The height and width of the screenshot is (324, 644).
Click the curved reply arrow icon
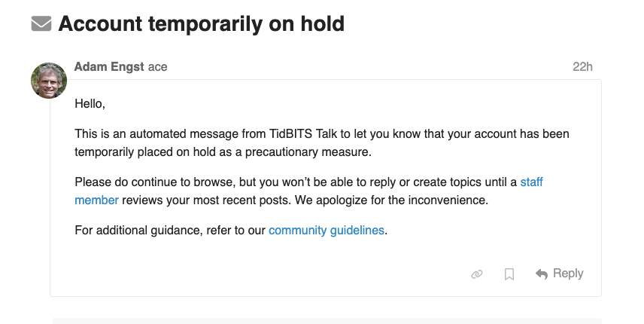(x=542, y=274)
